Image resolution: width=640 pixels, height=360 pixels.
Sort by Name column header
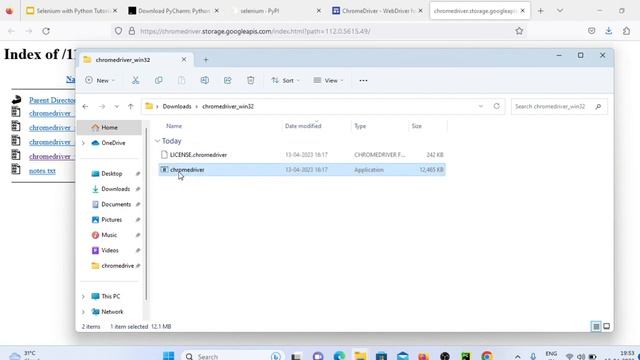[x=174, y=126]
